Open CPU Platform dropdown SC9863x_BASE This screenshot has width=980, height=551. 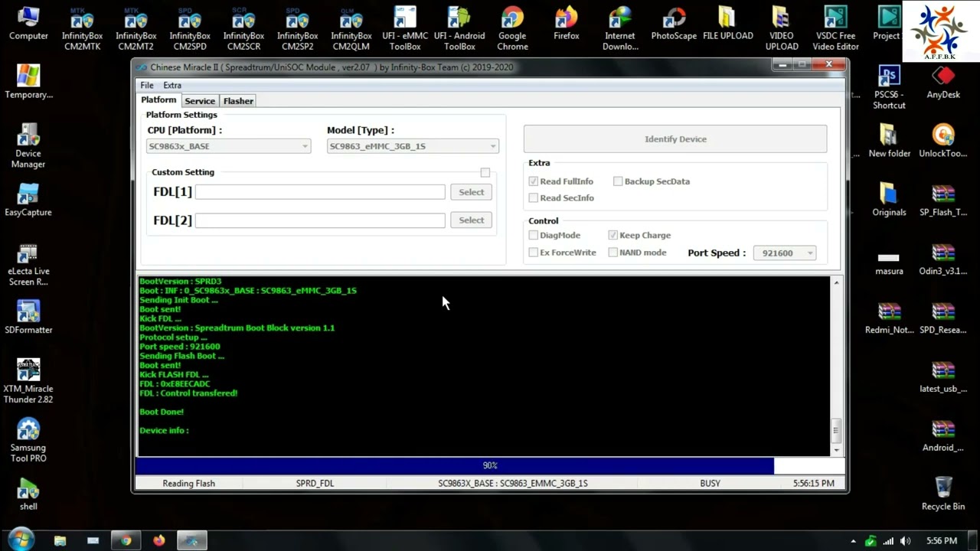(x=229, y=146)
